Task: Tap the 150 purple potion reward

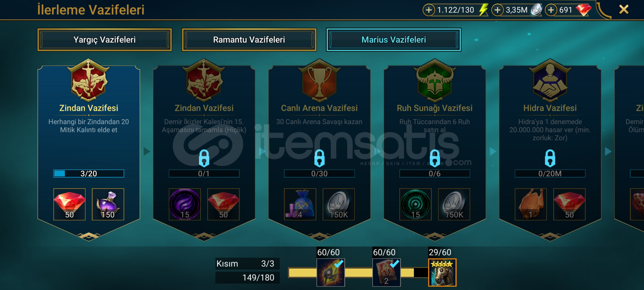Action: [108, 204]
